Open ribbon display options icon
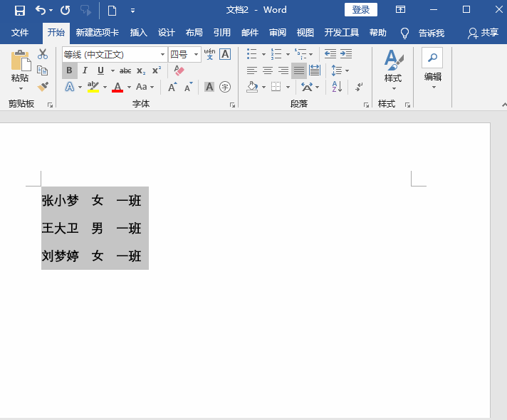This screenshot has height=420, width=507. pyautogui.click(x=400, y=9)
